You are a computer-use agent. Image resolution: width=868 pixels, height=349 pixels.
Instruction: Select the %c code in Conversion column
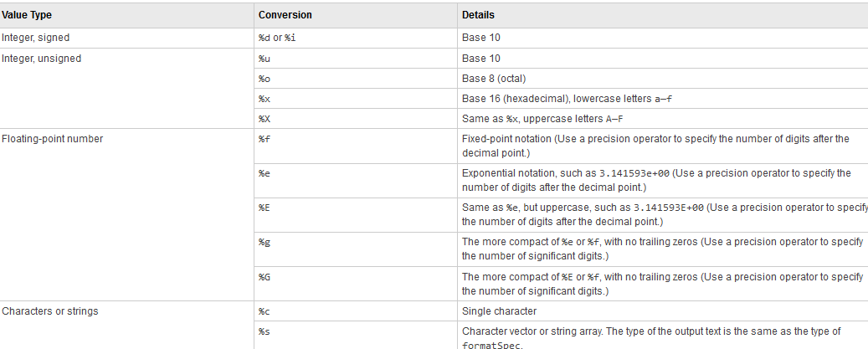pos(264,311)
